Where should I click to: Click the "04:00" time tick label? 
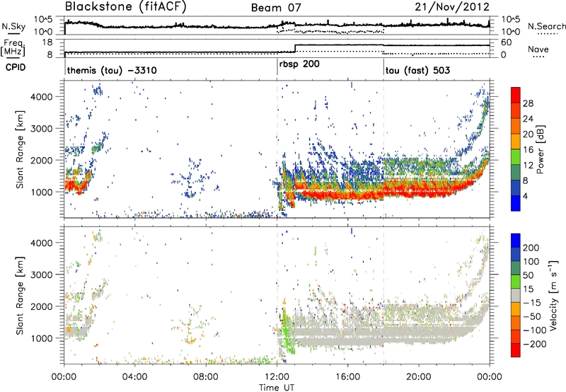point(134,377)
